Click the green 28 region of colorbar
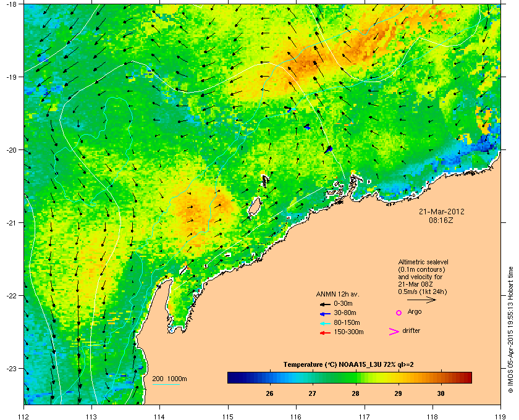Screen dimensions: 519x420 tap(355, 377)
